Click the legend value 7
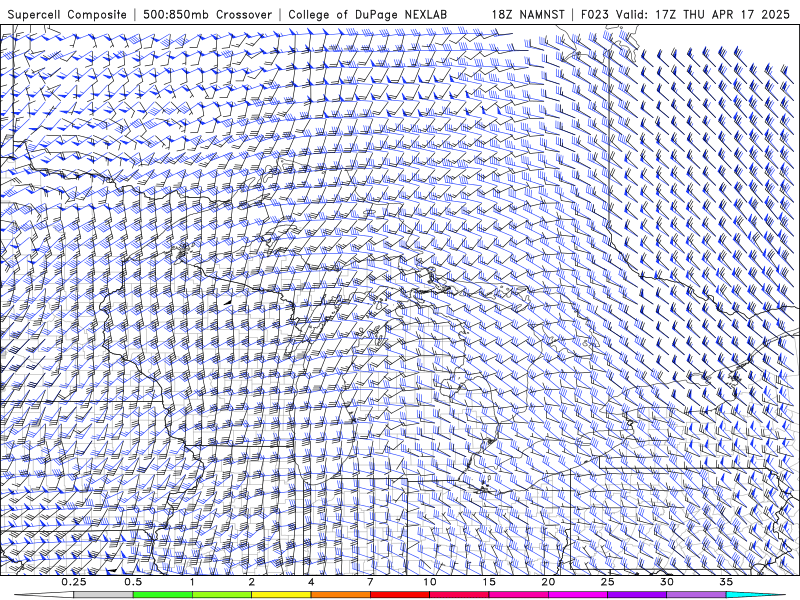This screenshot has width=800, height=600. [x=370, y=582]
